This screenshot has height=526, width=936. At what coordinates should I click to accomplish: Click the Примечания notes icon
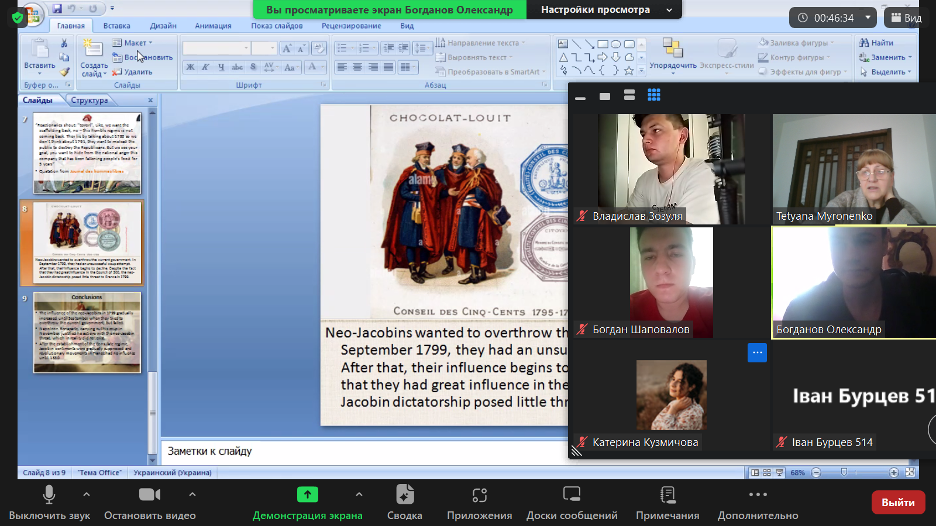coord(667,494)
